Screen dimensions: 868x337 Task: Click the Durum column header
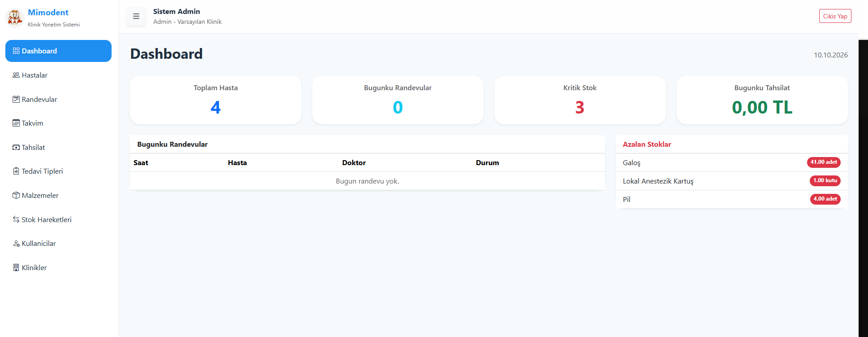click(x=487, y=163)
